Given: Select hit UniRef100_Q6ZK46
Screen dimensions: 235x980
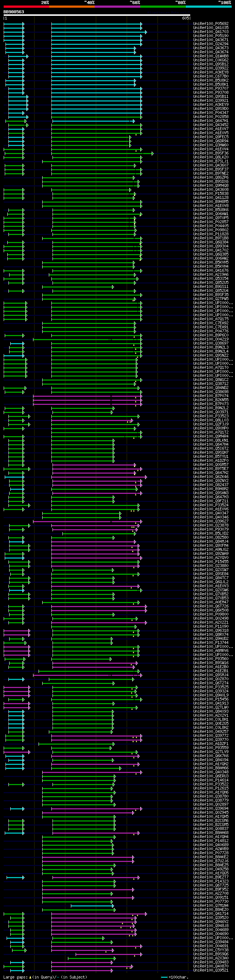Looking at the screenshot, I should click(211, 477).
